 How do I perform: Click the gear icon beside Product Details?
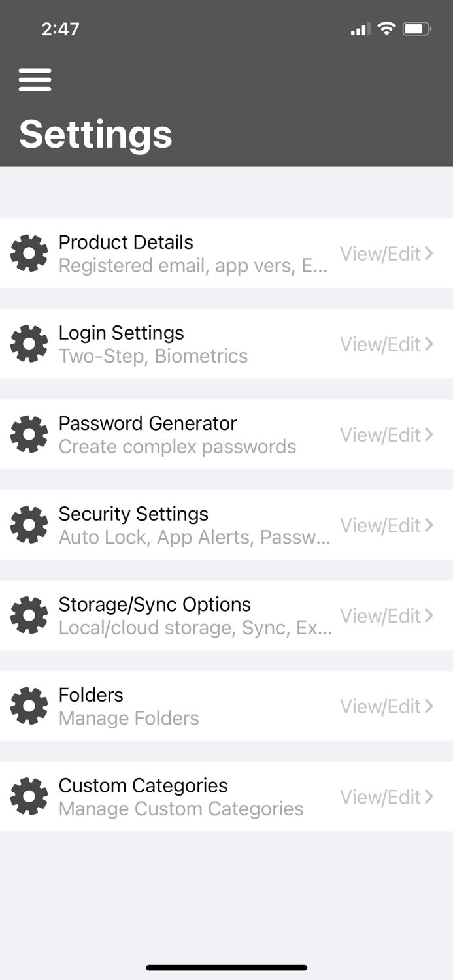click(x=29, y=253)
